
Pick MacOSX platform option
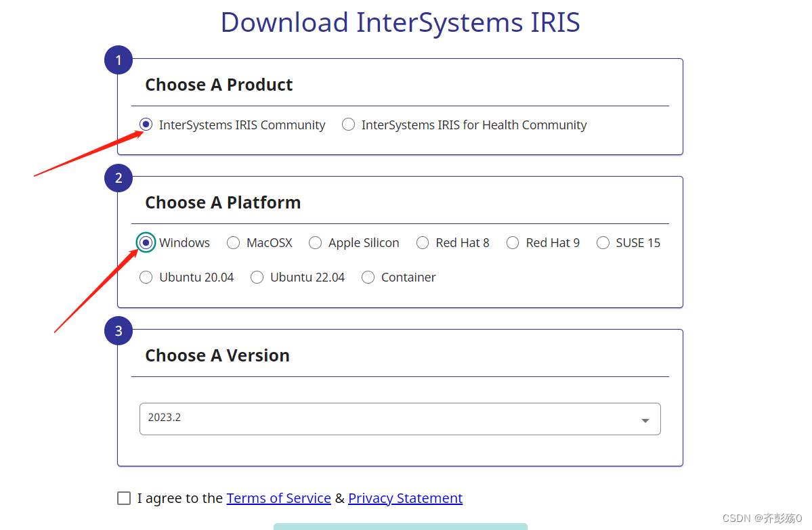click(x=233, y=242)
